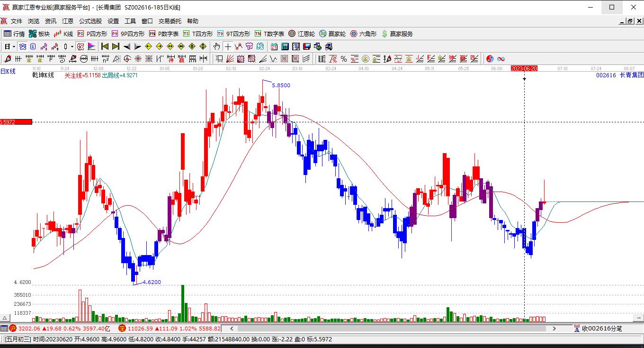
Task: Open the P四方形 tool
Action: 92,34
